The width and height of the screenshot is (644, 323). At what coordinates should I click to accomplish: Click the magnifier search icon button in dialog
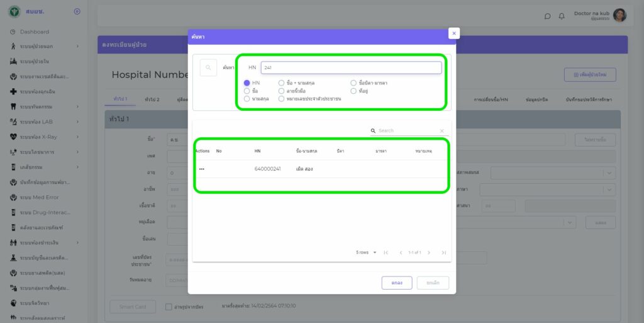[x=208, y=67]
